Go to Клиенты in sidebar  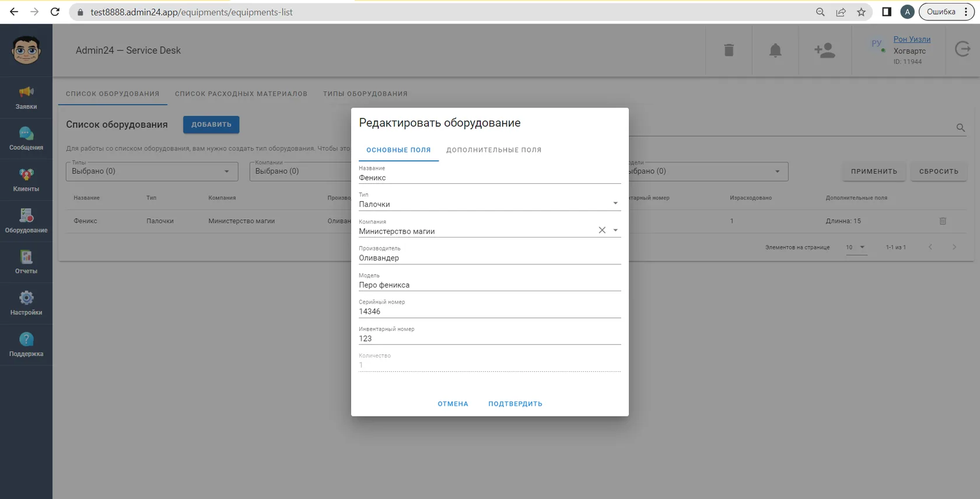pyautogui.click(x=26, y=180)
